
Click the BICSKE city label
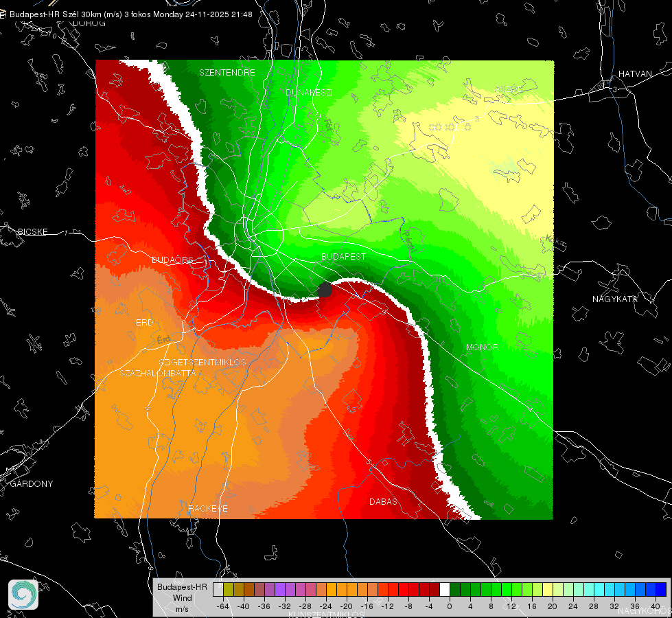(32, 231)
